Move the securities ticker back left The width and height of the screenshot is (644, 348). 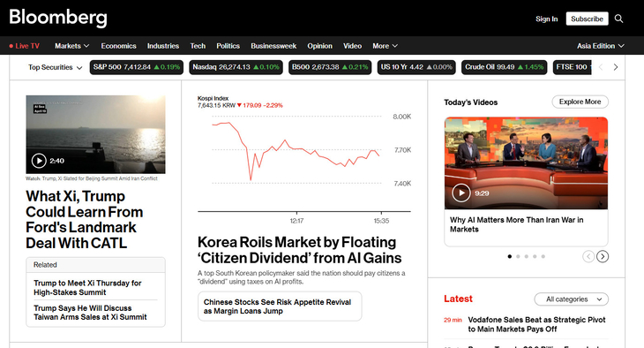coord(601,67)
